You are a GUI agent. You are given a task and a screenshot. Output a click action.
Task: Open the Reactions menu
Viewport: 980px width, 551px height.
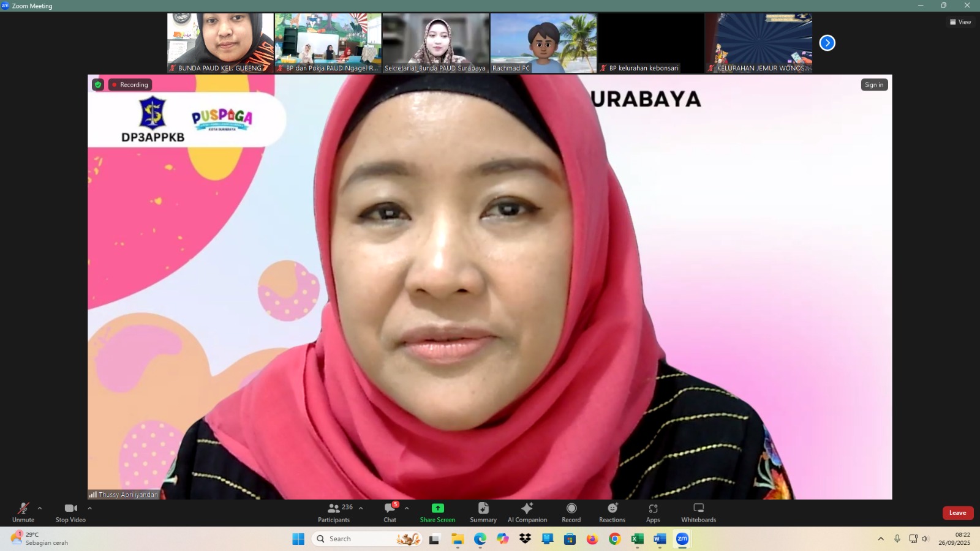coord(612,513)
